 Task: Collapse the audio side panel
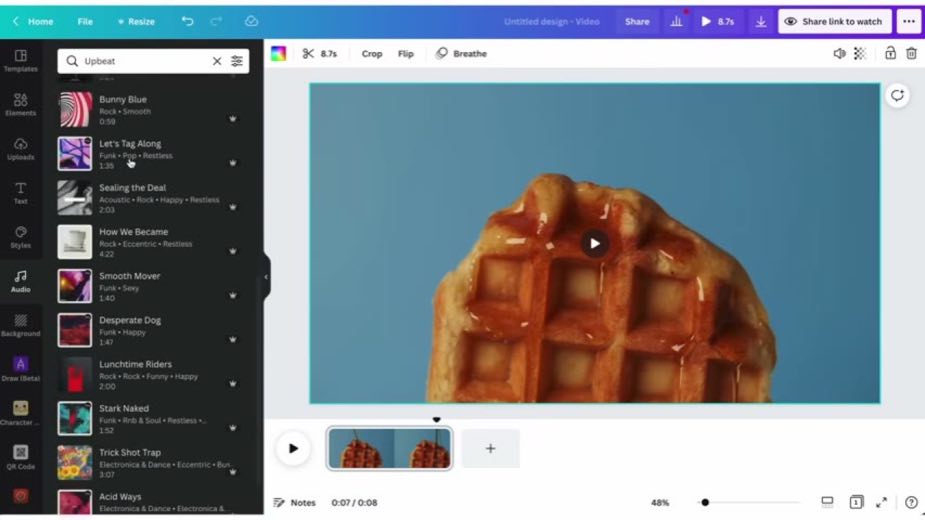267,277
